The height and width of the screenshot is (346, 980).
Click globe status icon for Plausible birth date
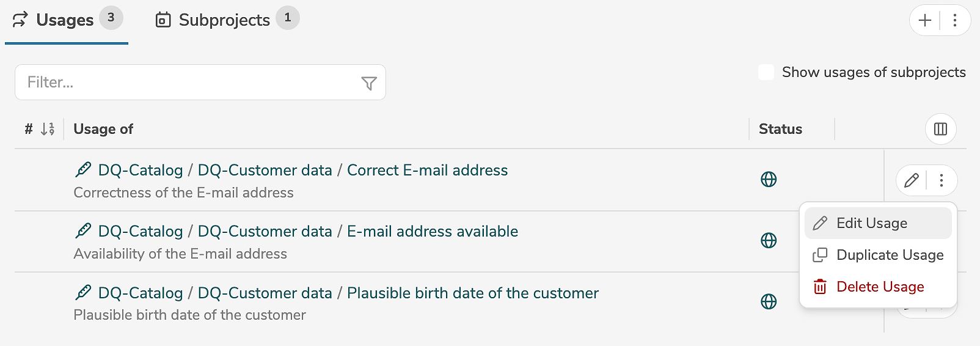769,301
